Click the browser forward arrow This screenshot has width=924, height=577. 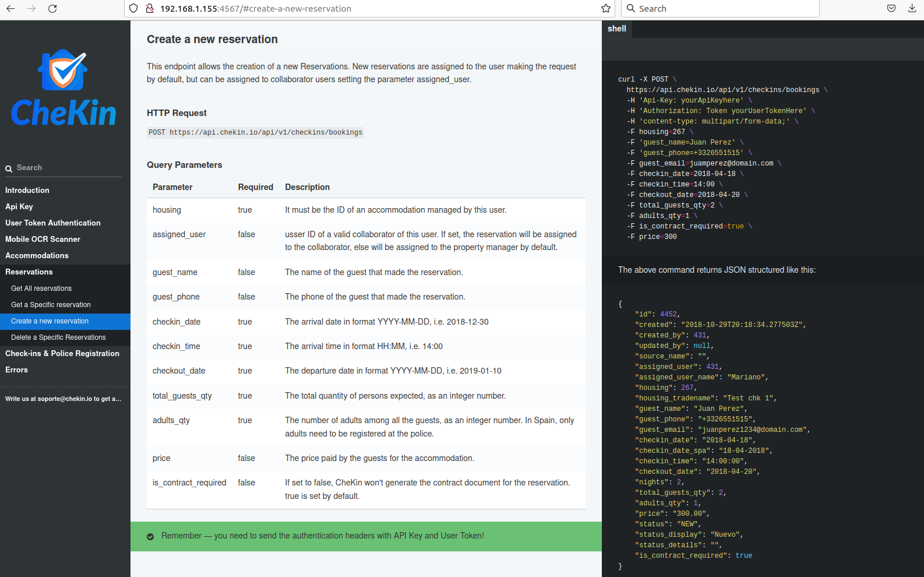(x=31, y=9)
